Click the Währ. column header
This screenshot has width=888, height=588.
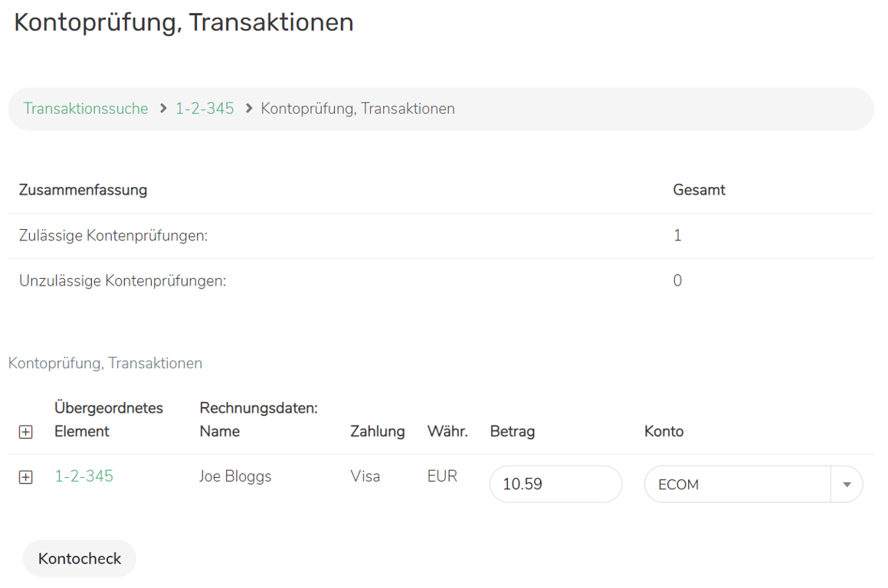[x=447, y=431]
